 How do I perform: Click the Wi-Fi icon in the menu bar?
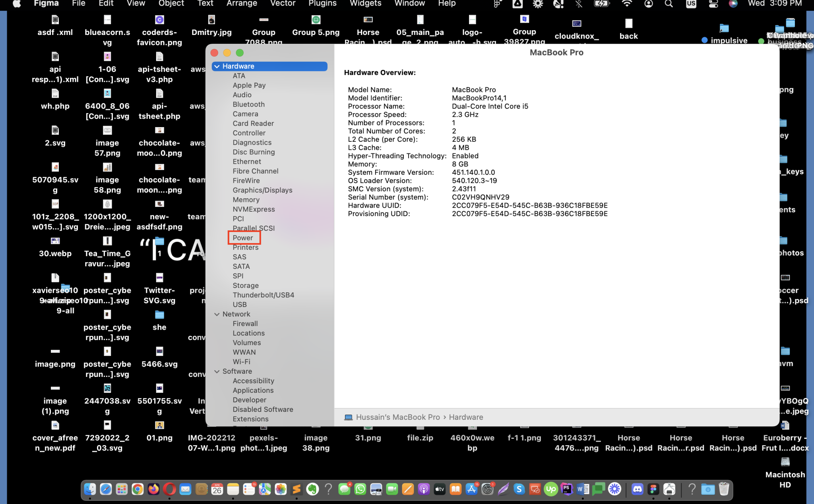626,4
